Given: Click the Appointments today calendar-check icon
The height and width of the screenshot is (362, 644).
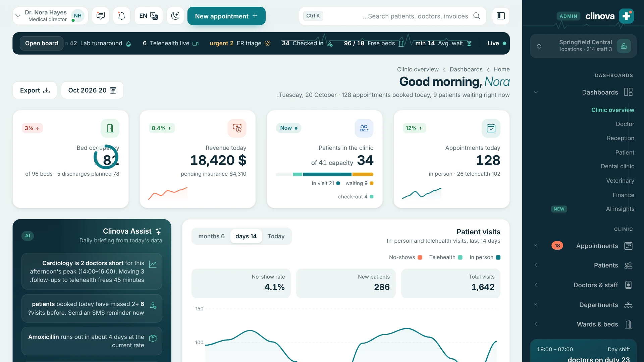Looking at the screenshot, I should pyautogui.click(x=491, y=128).
